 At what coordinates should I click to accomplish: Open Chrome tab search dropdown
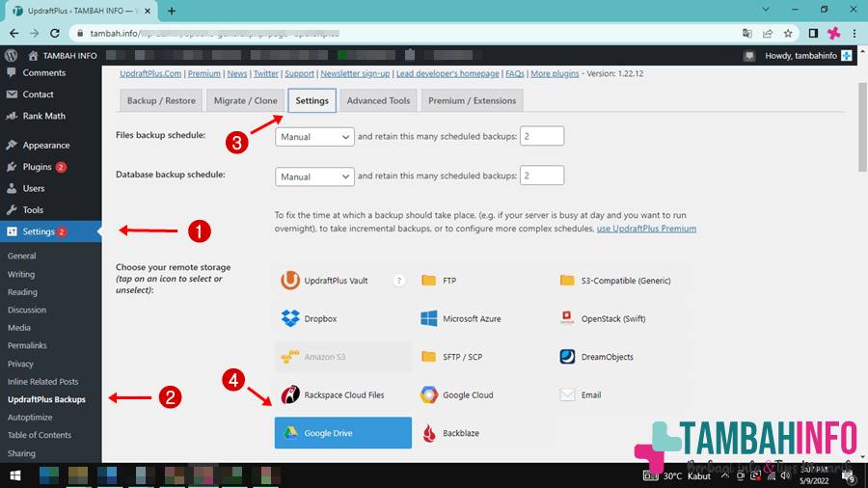point(766,10)
